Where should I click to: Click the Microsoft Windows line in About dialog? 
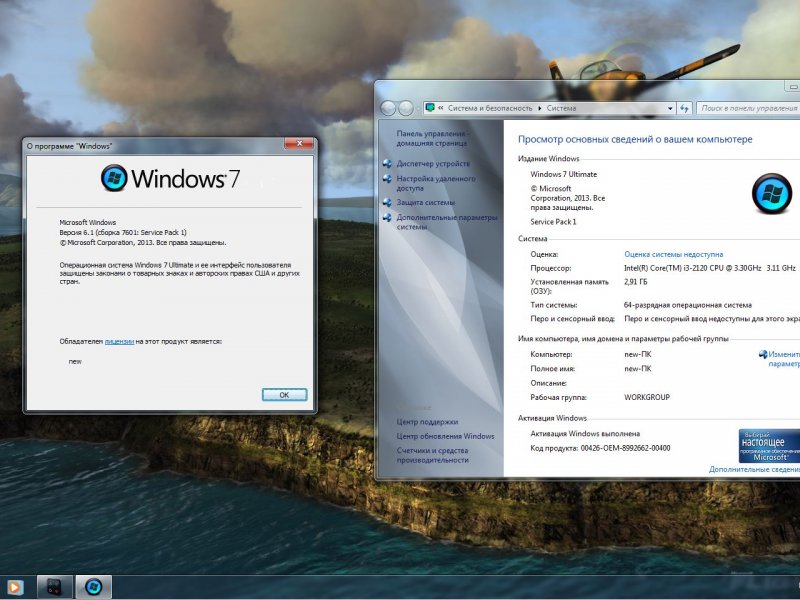(88, 222)
